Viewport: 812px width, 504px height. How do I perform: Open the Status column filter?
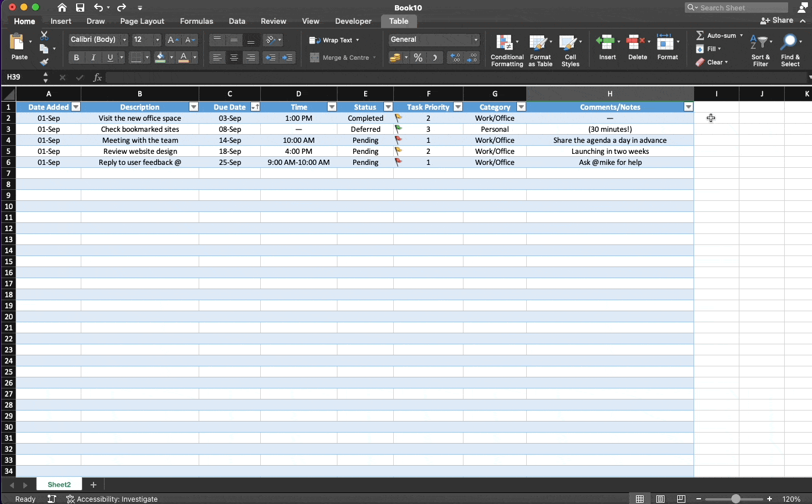tap(387, 107)
